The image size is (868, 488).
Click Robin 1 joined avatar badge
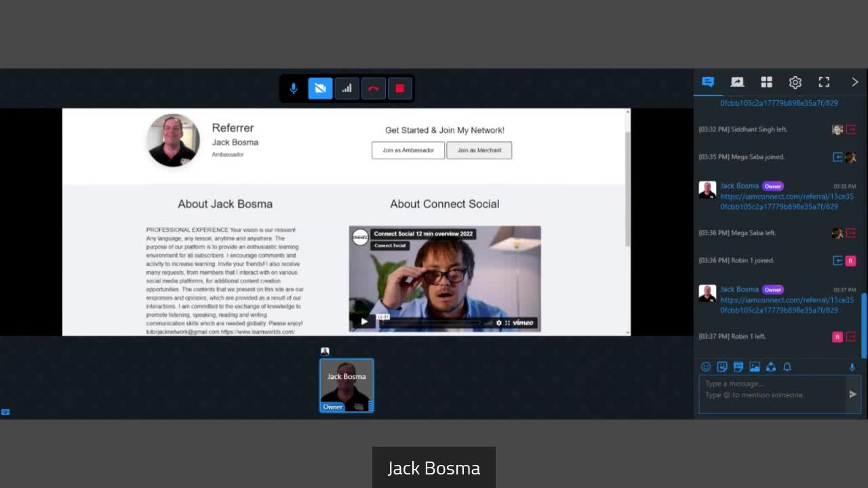coord(850,261)
